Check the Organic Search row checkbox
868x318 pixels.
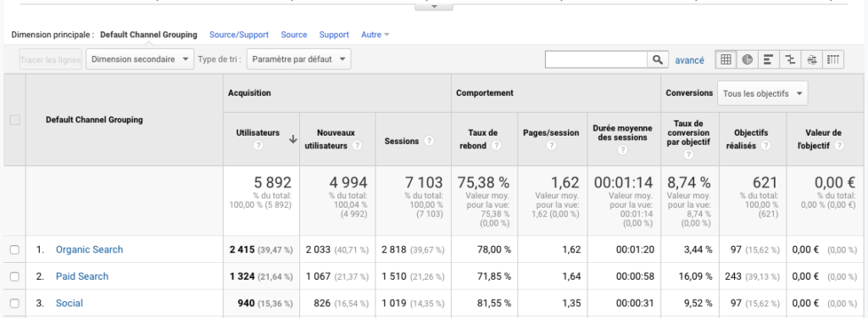click(15, 250)
